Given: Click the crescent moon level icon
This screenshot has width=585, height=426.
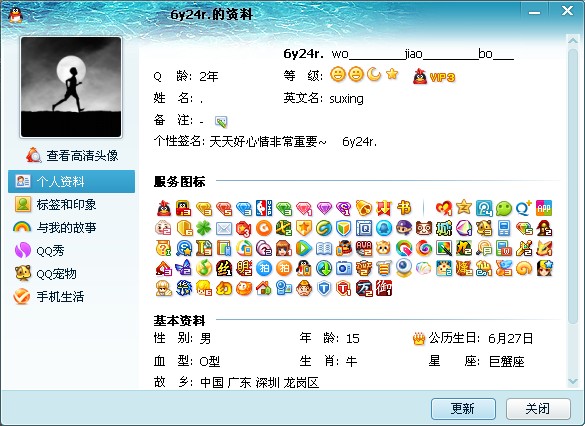Looking at the screenshot, I should pos(374,75).
